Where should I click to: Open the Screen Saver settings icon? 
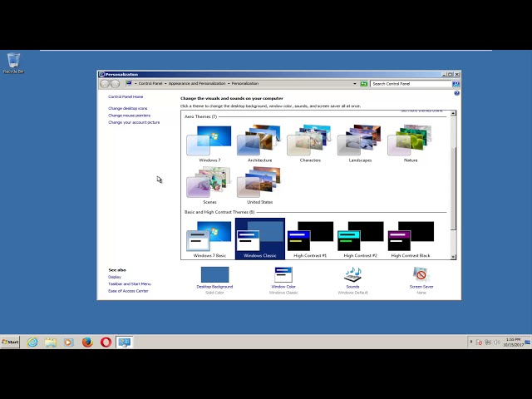tap(421, 274)
